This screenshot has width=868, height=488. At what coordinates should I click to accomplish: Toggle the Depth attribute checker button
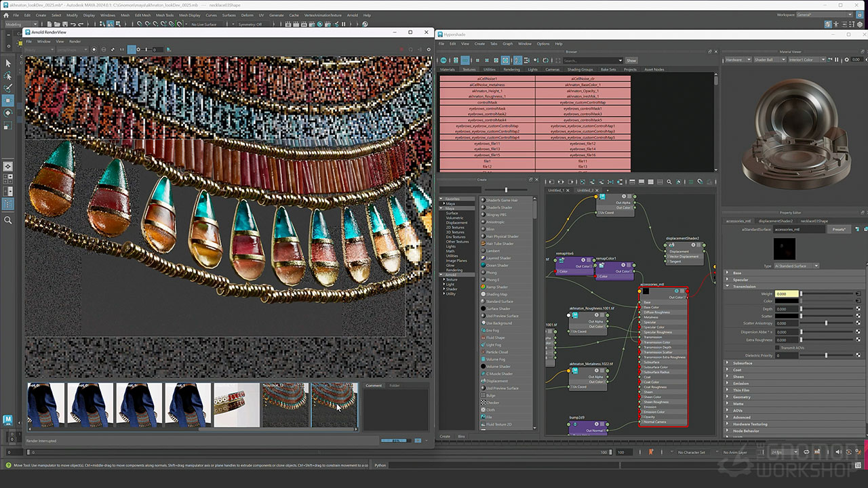(x=858, y=309)
